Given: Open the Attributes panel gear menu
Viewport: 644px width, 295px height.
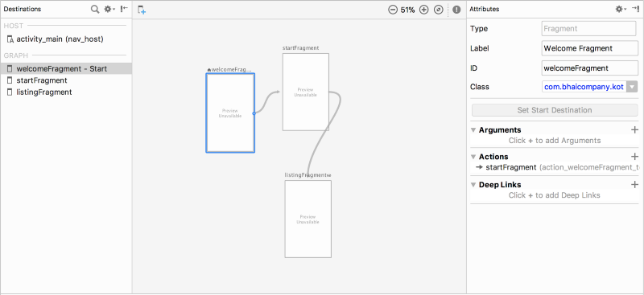Looking at the screenshot, I should click(621, 9).
